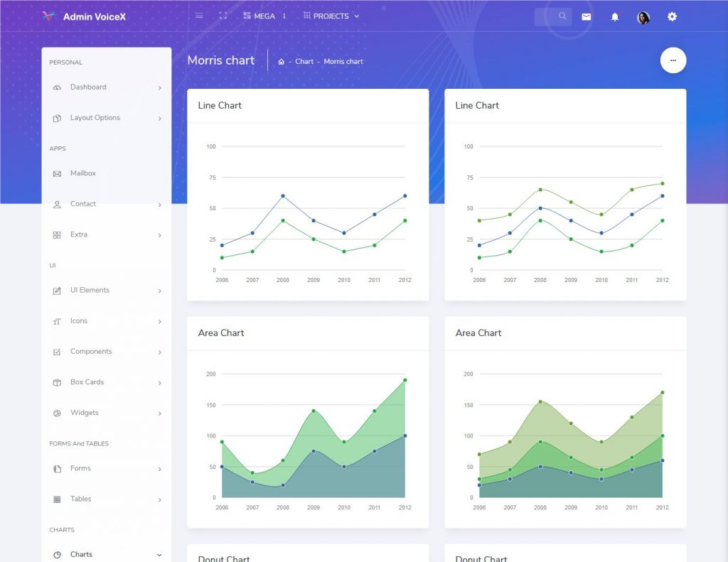Click the Morris chart breadcrumb text
This screenshot has height=562, width=728.
click(343, 61)
